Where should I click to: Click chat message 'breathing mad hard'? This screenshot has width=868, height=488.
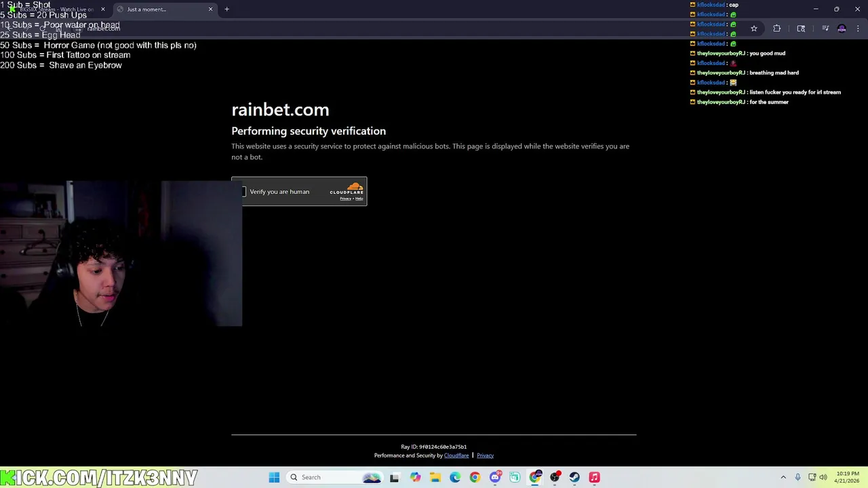click(774, 73)
